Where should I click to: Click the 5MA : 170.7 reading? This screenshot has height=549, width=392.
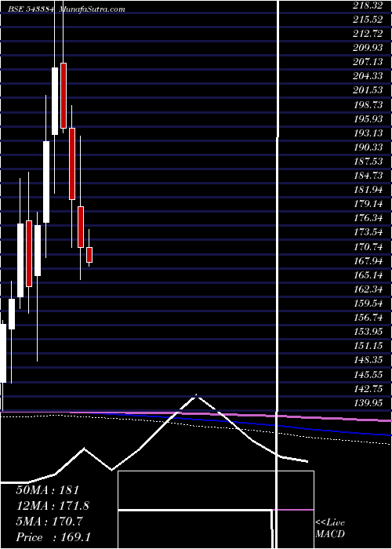click(49, 522)
